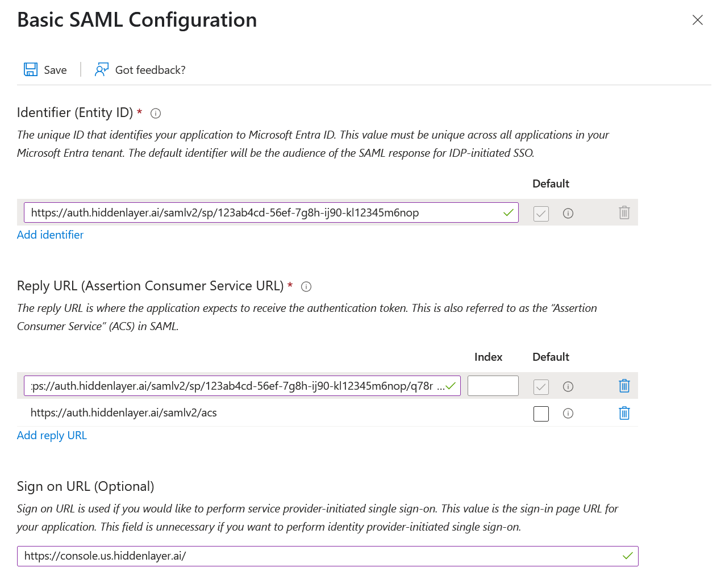Check the Default box for the acs reply URL
The height and width of the screenshot is (588, 717).
tap(540, 414)
